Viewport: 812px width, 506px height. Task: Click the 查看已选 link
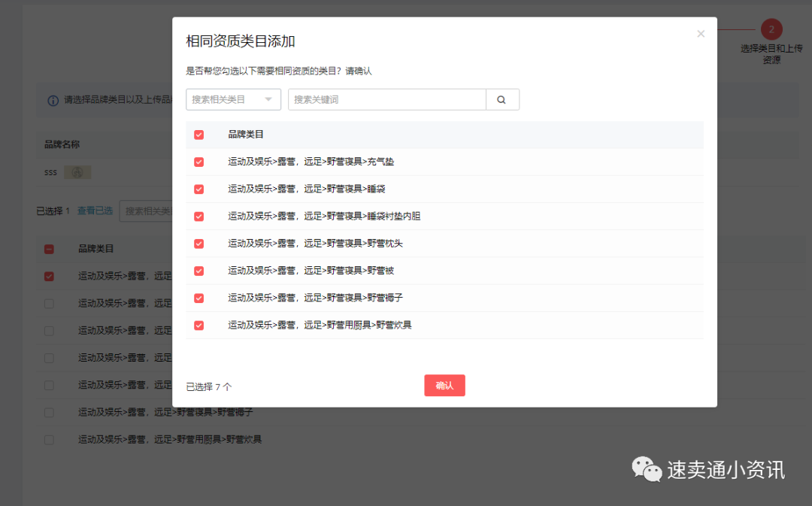pyautogui.click(x=95, y=211)
